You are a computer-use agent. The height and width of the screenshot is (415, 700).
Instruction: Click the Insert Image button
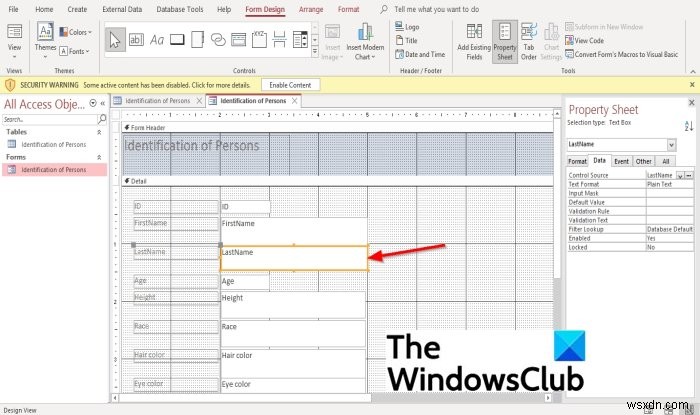pyautogui.click(x=332, y=42)
